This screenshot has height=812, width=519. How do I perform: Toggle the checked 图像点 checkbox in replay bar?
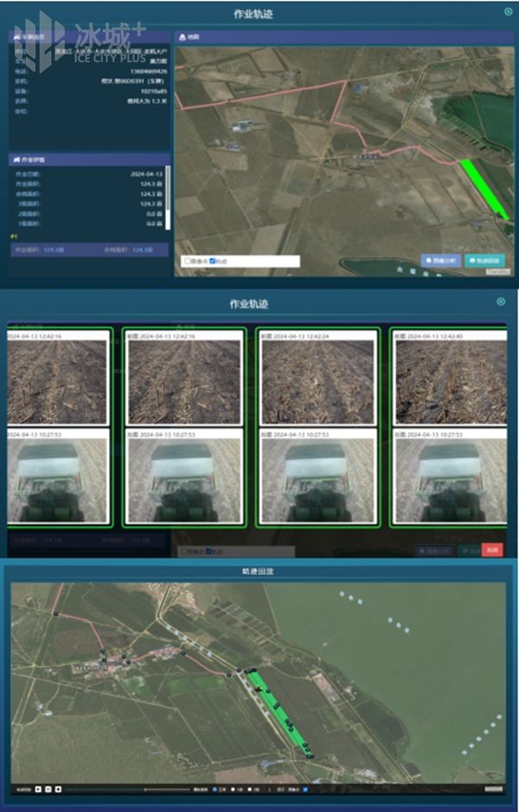pos(305,789)
